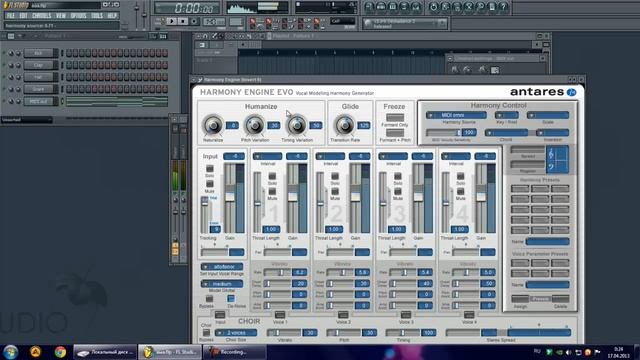Open the Scale dropdown in Harmony Control
Image resolution: width=640 pixels, height=360 pixels.
tap(548, 116)
